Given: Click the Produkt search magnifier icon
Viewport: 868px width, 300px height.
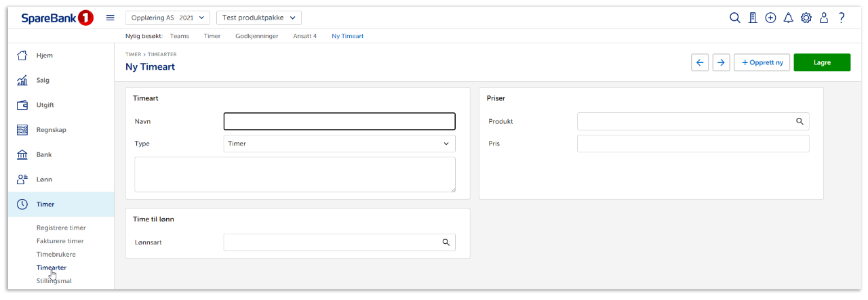Looking at the screenshot, I should [x=800, y=121].
